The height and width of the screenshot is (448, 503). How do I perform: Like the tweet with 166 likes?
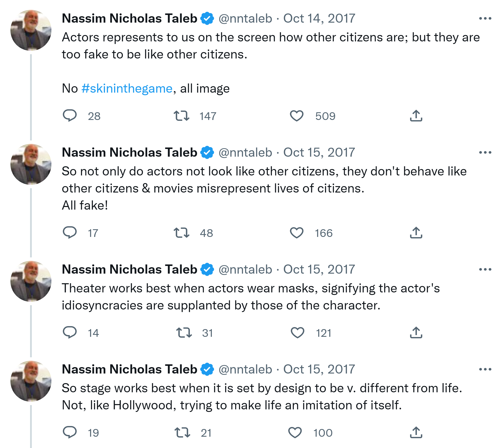[x=297, y=232]
